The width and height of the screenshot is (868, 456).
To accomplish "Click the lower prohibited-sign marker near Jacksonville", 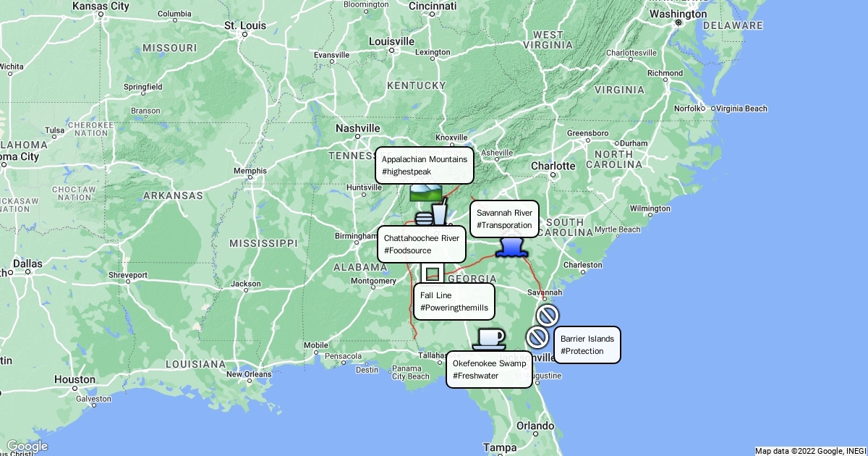I will tap(537, 337).
